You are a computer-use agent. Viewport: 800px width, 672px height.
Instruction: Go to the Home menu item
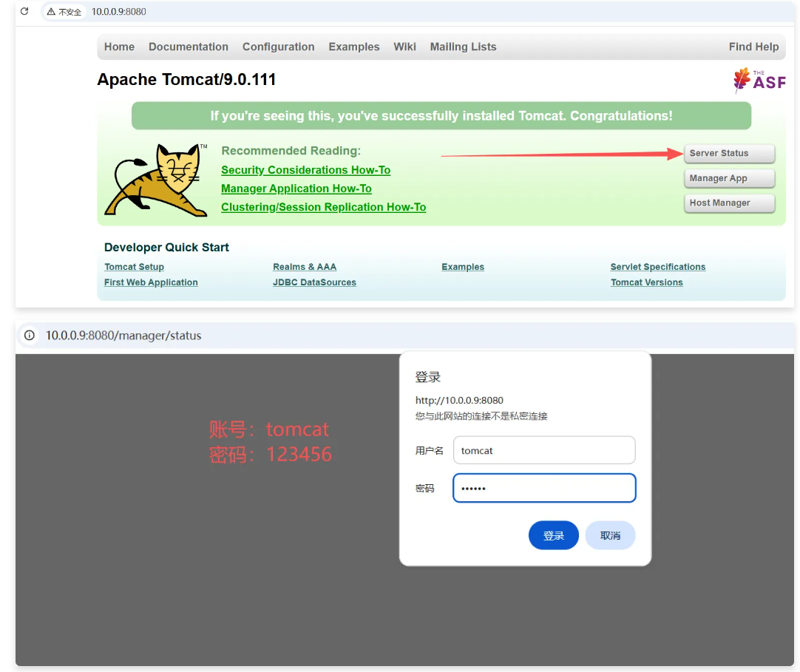(119, 47)
